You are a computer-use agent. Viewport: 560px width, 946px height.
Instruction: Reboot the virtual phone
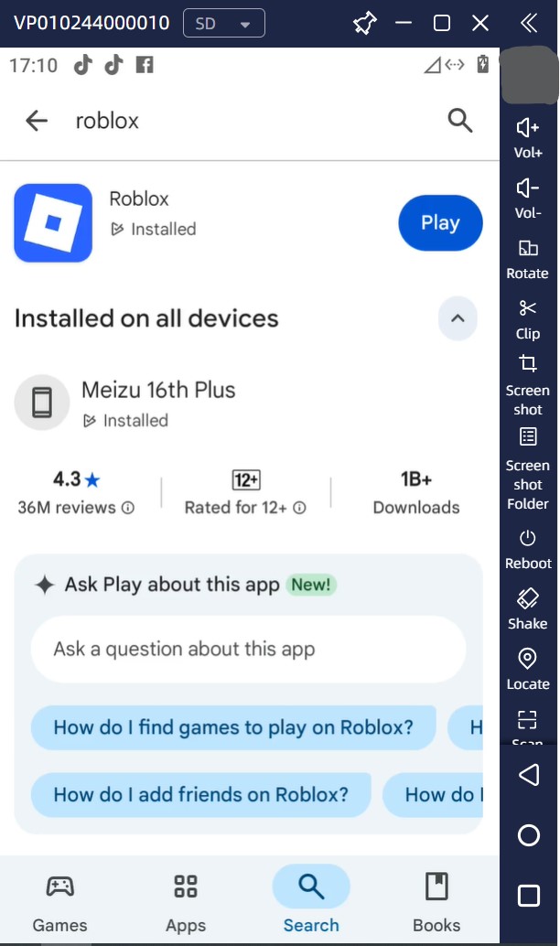pyautogui.click(x=527, y=538)
